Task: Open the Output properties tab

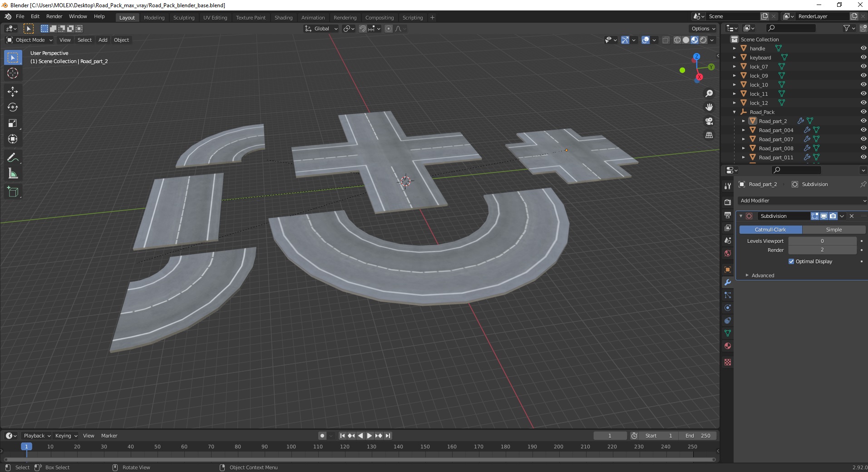Action: (x=728, y=215)
